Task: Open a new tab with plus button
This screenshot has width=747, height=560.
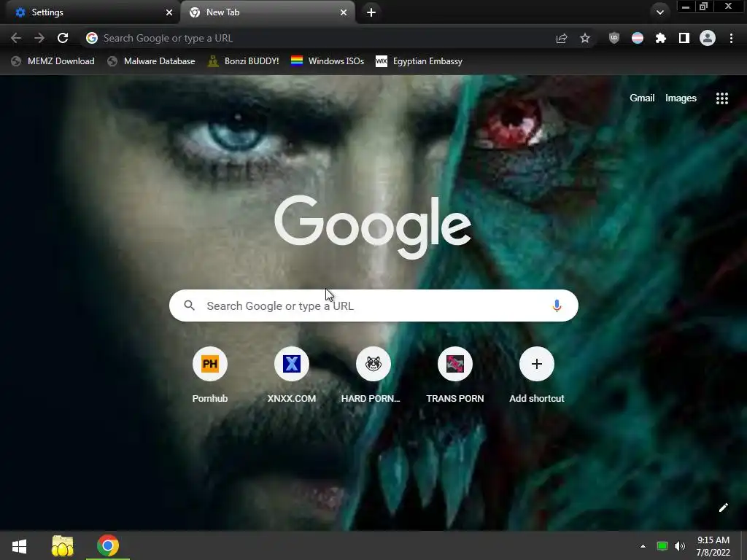Action: tap(371, 12)
